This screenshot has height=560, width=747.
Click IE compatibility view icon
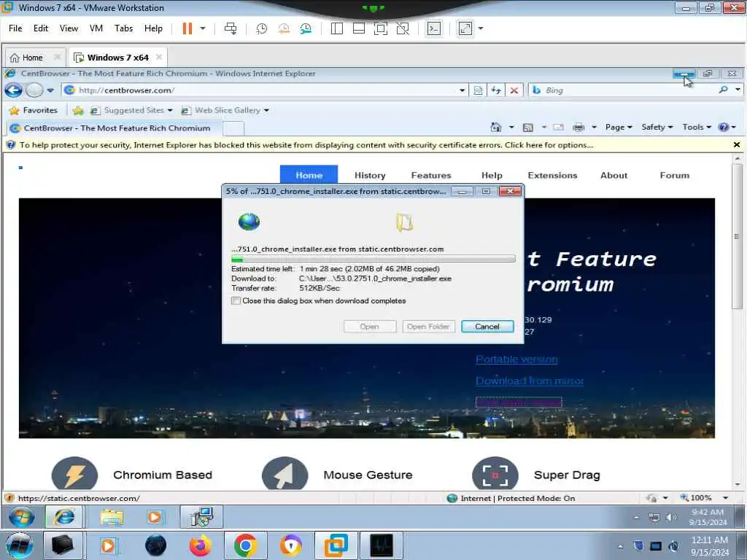[478, 90]
